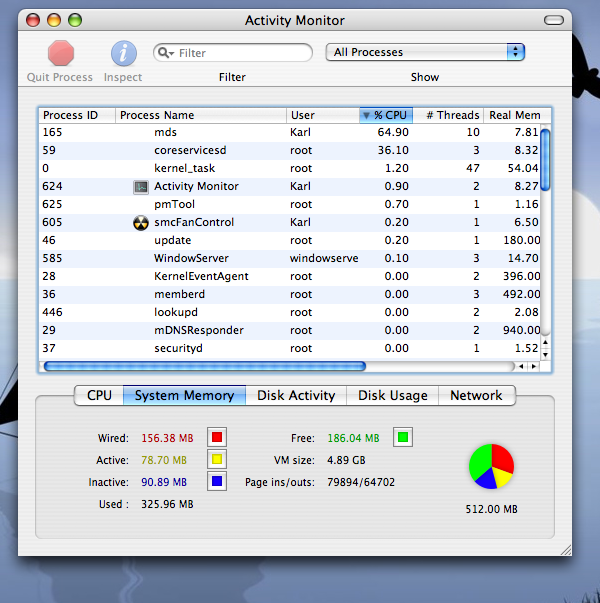Select the securityd process row
Screen dimensions: 600x603
click(290, 349)
